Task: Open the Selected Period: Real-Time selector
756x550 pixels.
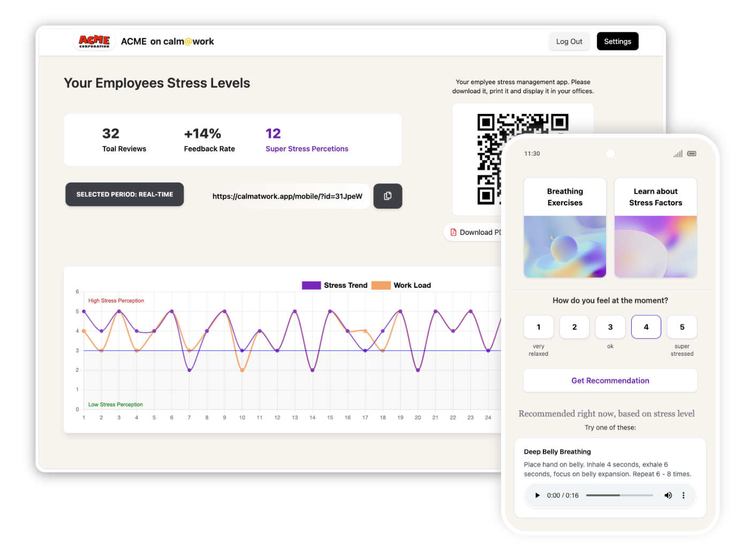Action: click(x=125, y=194)
